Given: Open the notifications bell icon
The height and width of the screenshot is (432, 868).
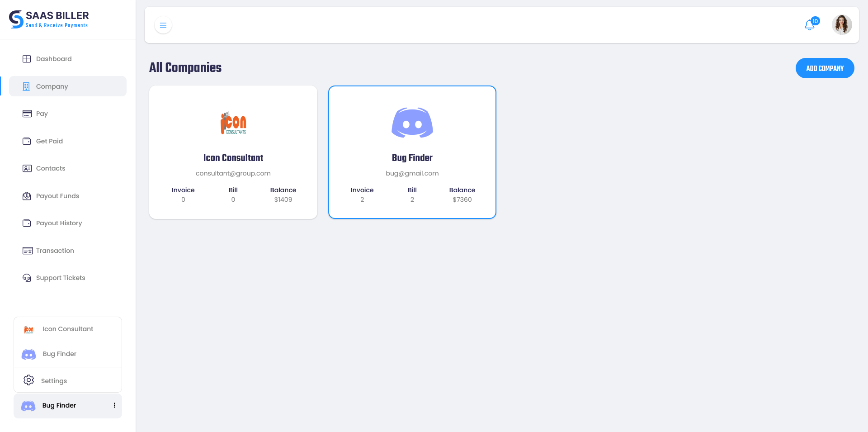Looking at the screenshot, I should click(810, 25).
